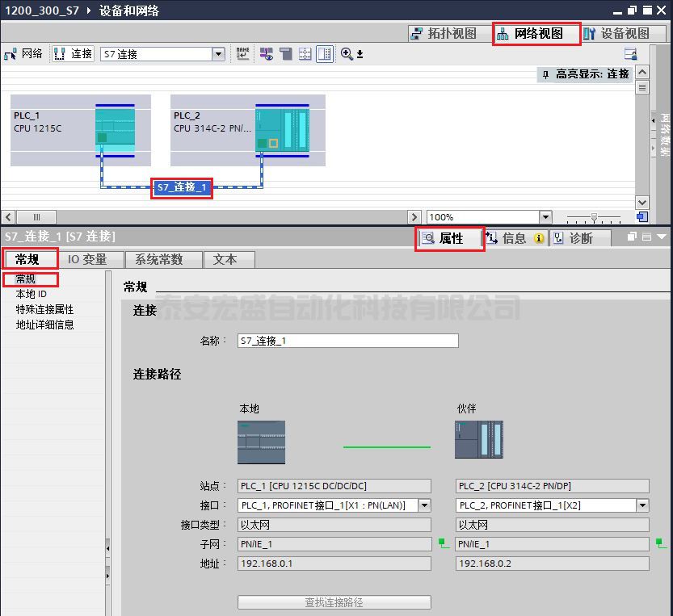Viewport: 673px width, 616px height.
Task: Click the overview navigation icon at bottom right
Action: (x=641, y=217)
